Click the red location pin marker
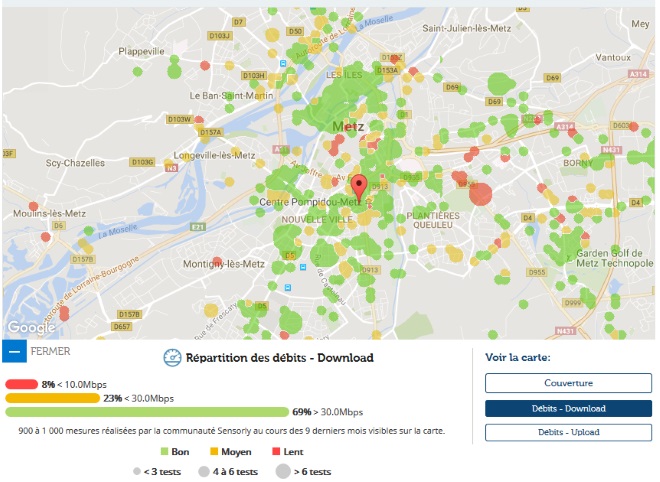This screenshot has width=660, height=482. coord(359,188)
